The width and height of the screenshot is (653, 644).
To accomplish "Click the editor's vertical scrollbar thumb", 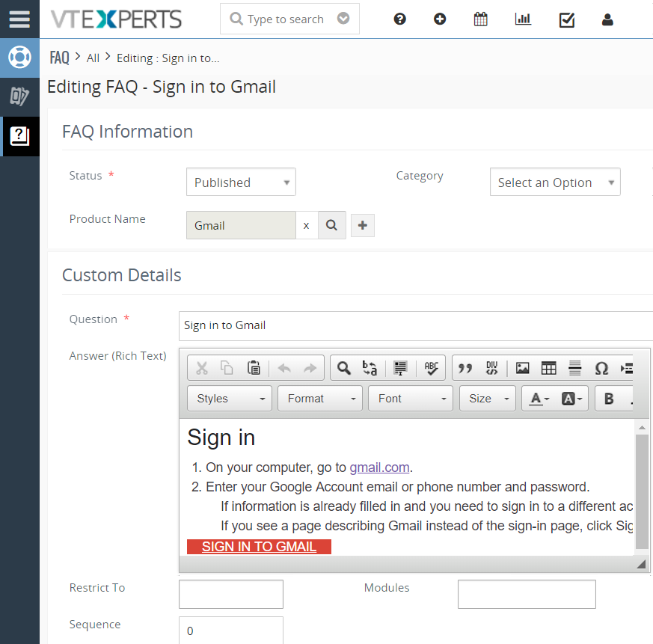I will coord(642,491).
